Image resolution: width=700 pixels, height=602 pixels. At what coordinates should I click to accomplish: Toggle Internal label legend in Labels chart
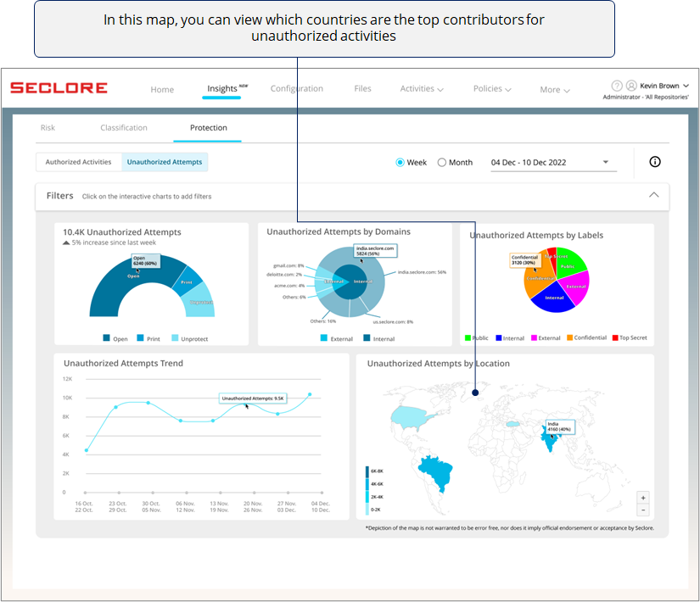coord(499,337)
